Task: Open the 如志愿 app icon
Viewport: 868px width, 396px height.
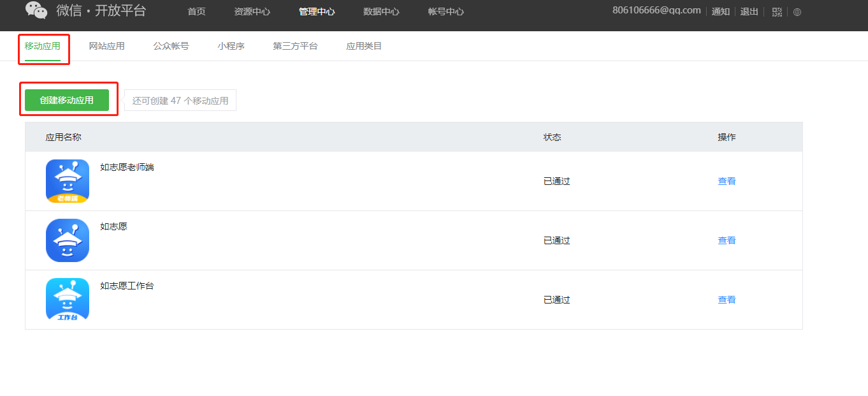Action: pyautogui.click(x=68, y=240)
